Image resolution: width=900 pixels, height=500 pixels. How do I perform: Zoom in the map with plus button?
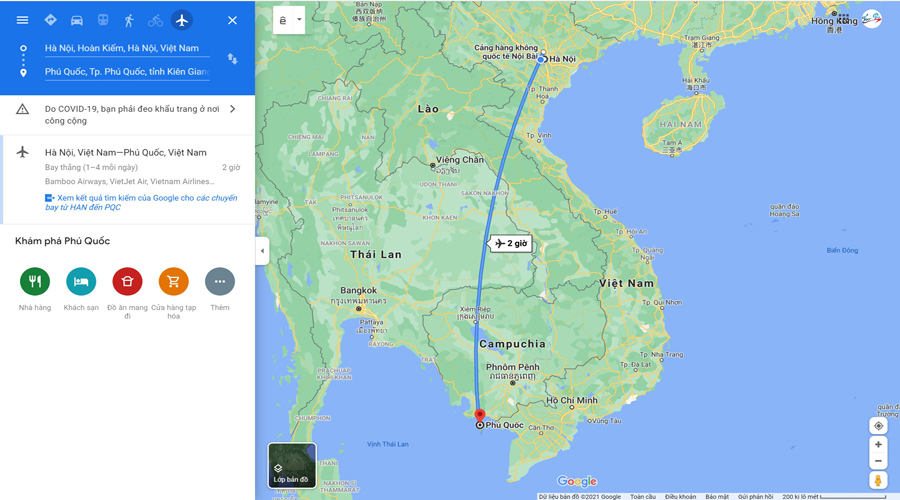point(878,444)
